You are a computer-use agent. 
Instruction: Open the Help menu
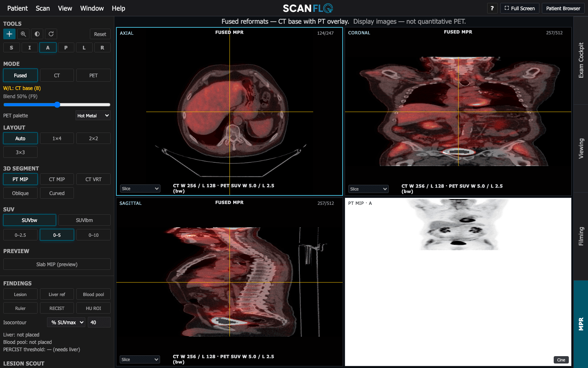pos(118,8)
